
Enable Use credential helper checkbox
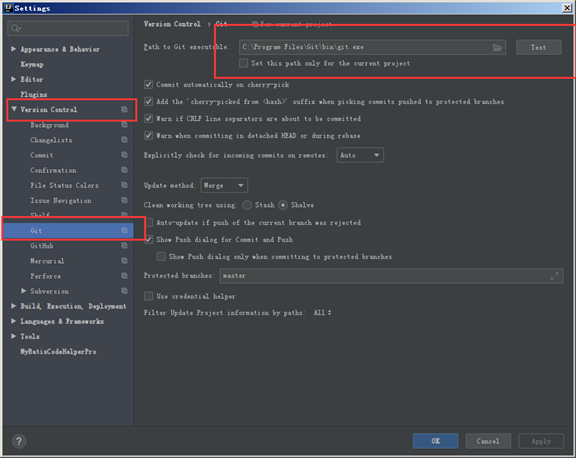pos(148,296)
